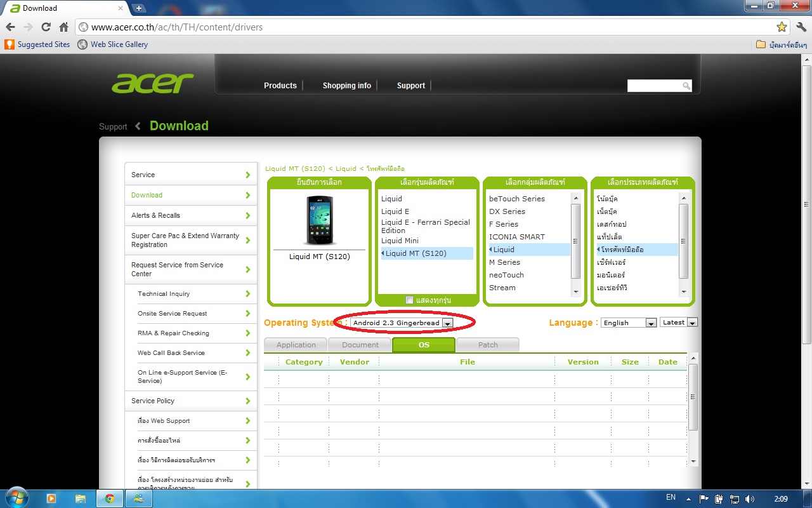Image resolution: width=812 pixels, height=508 pixels.
Task: Open Web Call Back Service link
Action: (171, 353)
